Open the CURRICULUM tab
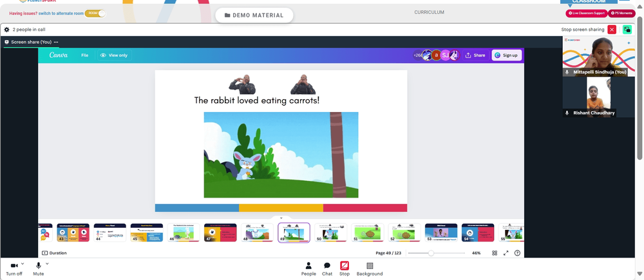 [x=429, y=12]
